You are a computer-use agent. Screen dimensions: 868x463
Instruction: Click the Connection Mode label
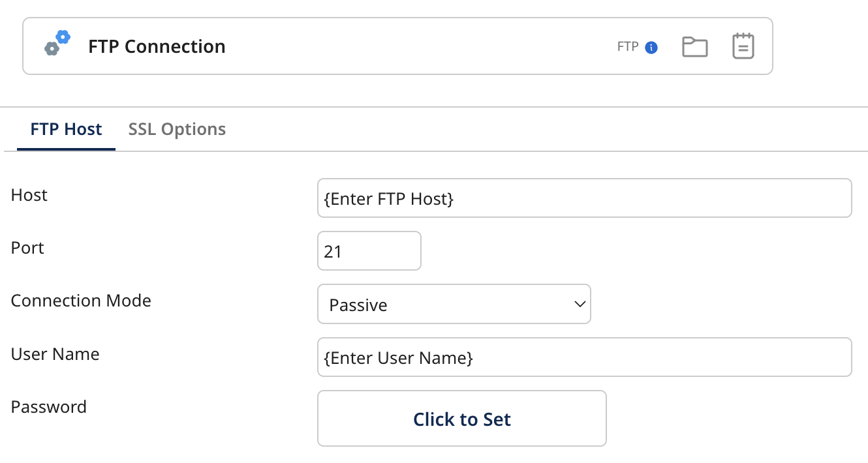(81, 301)
